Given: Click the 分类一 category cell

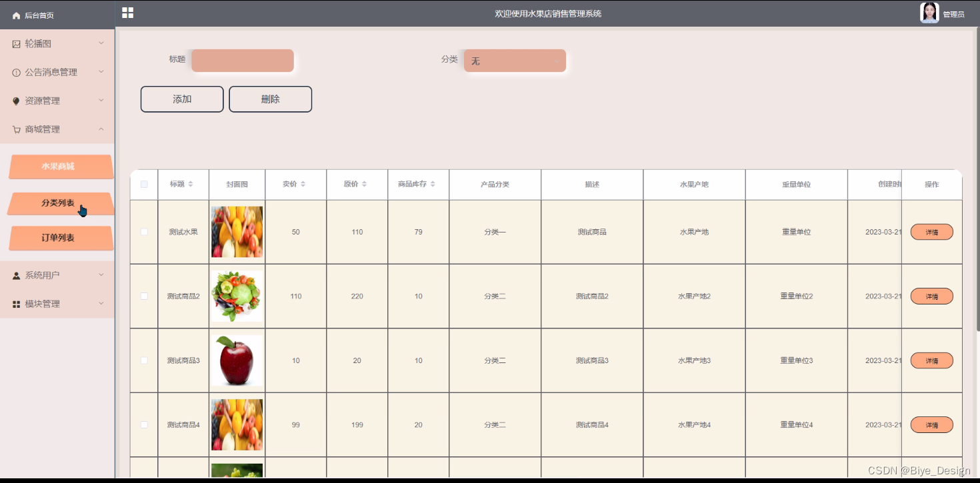Looking at the screenshot, I should click(495, 232).
